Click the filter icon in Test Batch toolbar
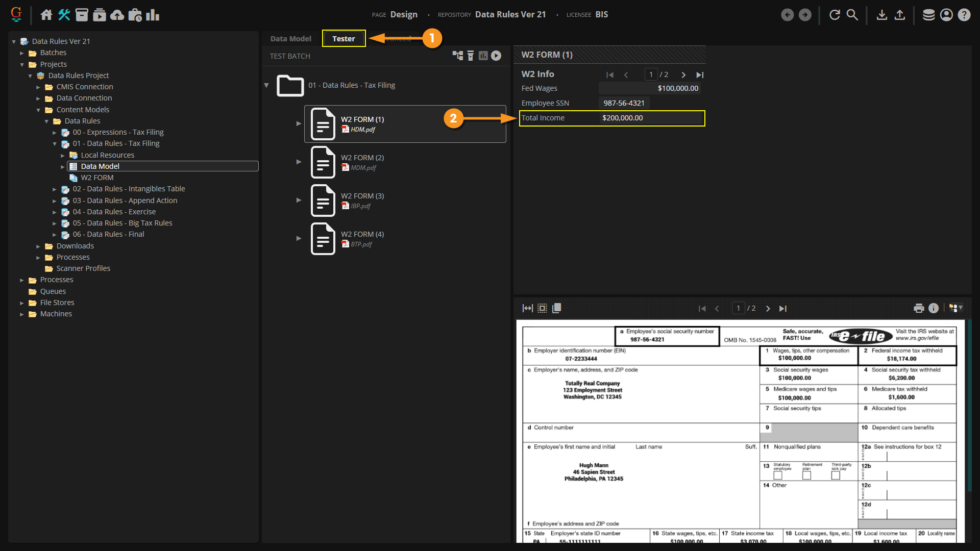This screenshot has height=551, width=980. point(471,56)
